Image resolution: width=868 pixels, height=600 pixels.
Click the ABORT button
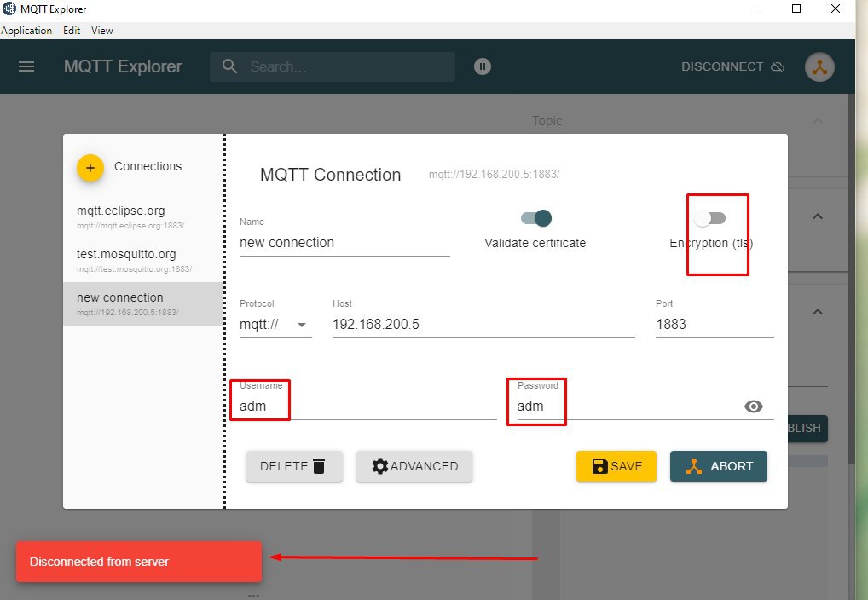pyautogui.click(x=719, y=466)
